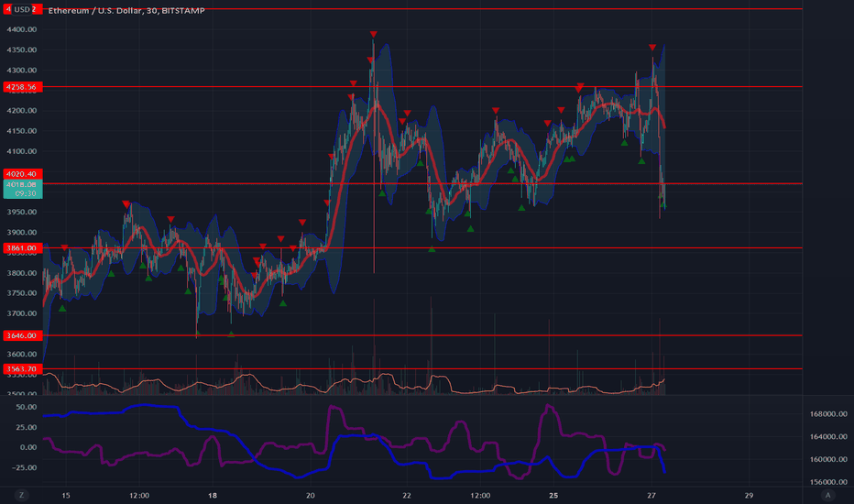The width and height of the screenshot is (854, 504).
Task: Click the 3950.00 price axis value
Action: point(22,212)
